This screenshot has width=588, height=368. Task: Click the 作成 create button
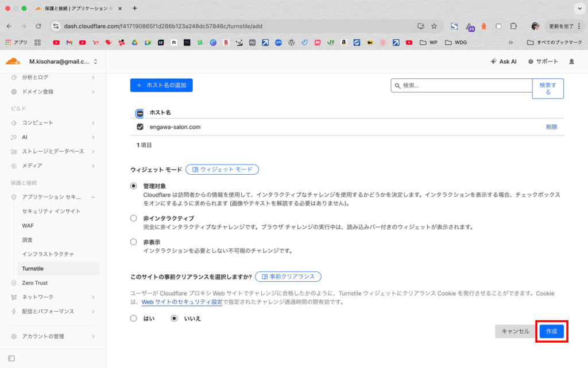point(551,331)
